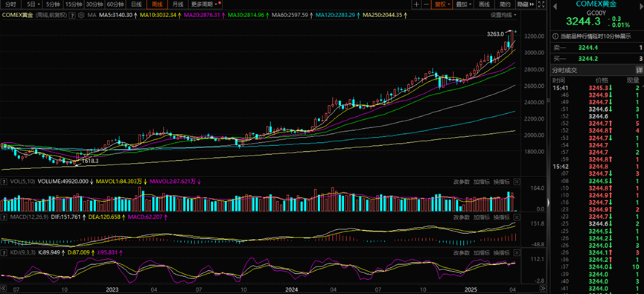Close the VOL indicator panel
The image size is (644, 294).
point(517,182)
